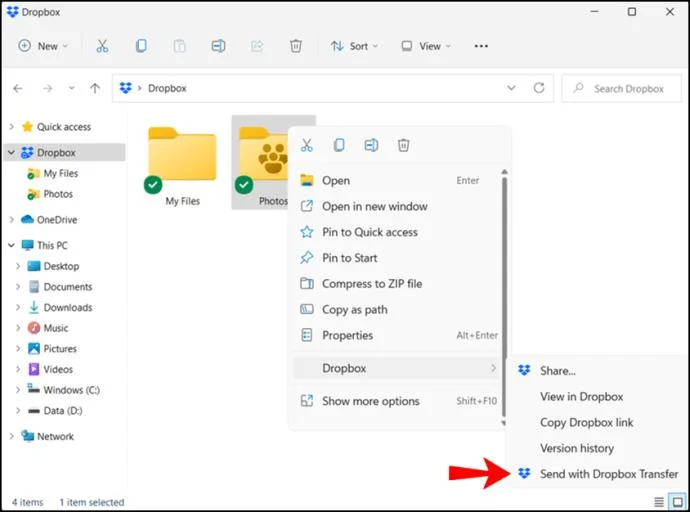Select My Files in the sidebar tree

click(52, 173)
